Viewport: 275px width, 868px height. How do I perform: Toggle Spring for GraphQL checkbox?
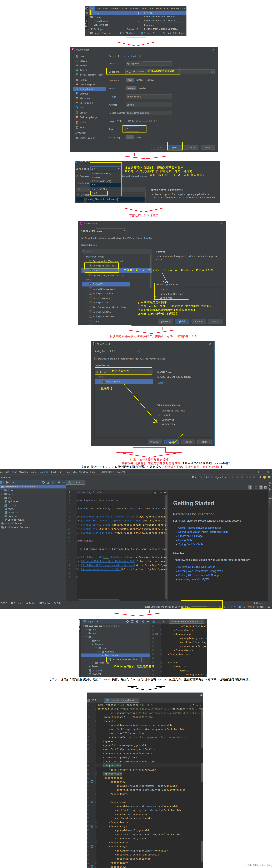(x=91, y=294)
